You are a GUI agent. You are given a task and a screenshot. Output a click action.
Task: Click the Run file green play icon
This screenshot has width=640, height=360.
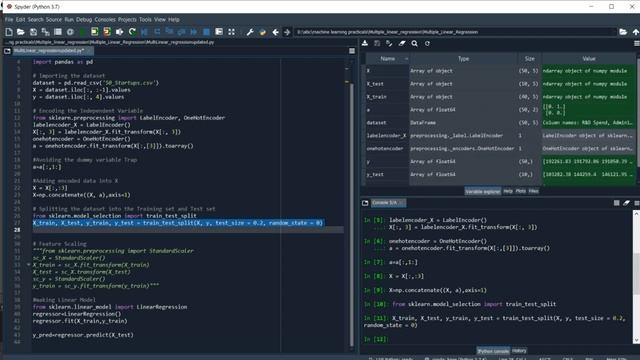[82, 32]
